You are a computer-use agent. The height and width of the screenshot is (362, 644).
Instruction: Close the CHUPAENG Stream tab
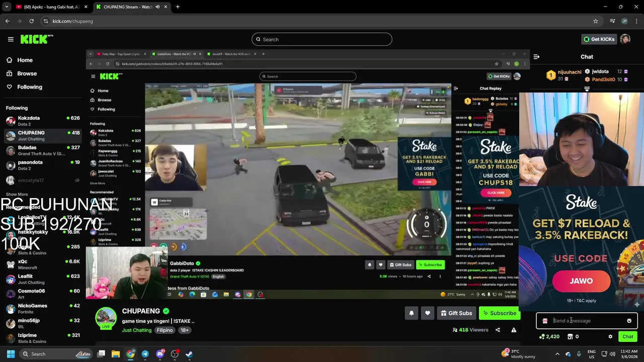[x=166, y=7]
